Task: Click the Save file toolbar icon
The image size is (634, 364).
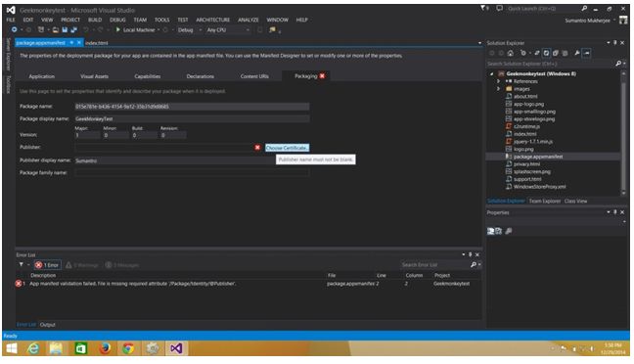Action: click(x=65, y=29)
